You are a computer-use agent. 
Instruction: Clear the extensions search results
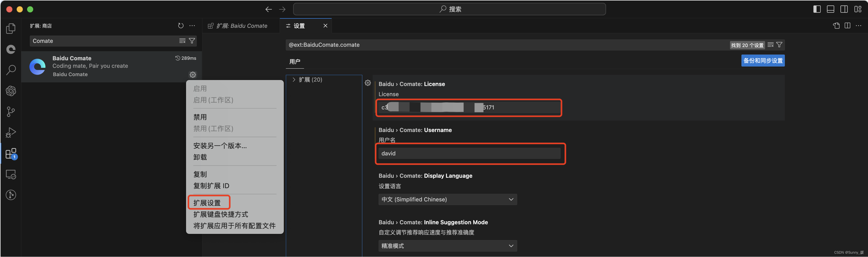pos(182,41)
